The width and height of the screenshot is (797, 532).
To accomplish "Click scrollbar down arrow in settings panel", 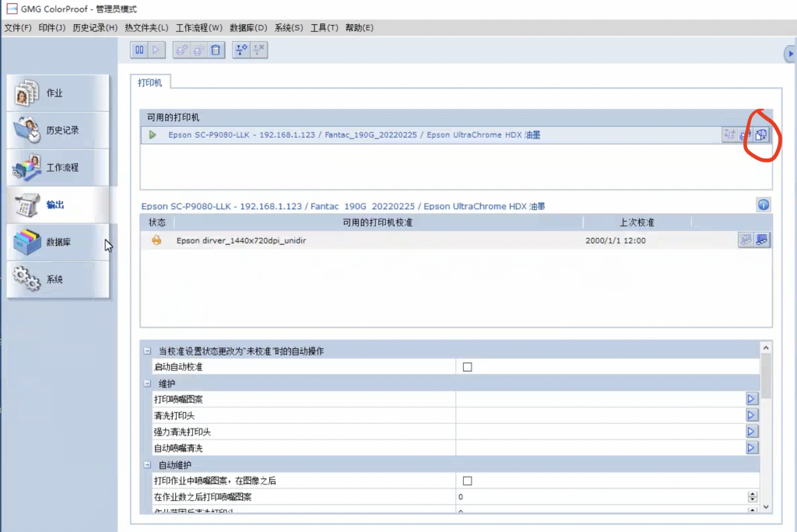I will click(x=766, y=507).
